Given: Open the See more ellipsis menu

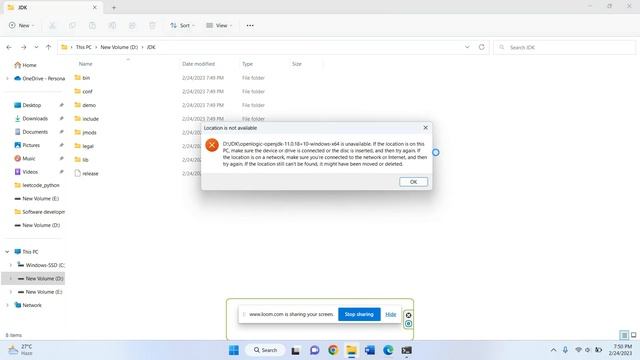Looking at the screenshot, I should 250,25.
